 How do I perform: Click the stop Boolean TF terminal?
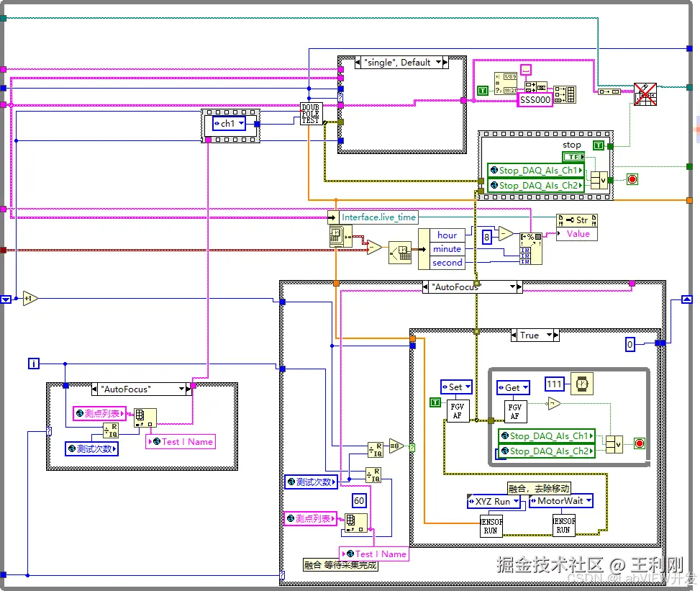(573, 157)
